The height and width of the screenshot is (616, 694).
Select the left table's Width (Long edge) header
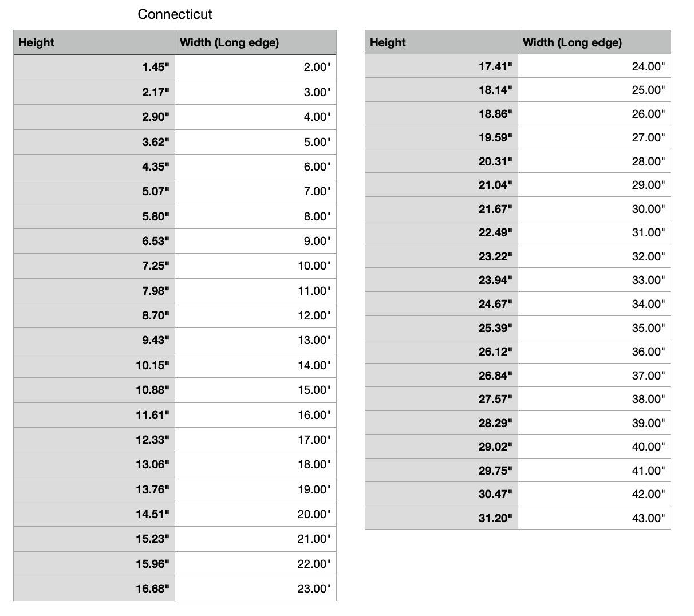coord(229,42)
